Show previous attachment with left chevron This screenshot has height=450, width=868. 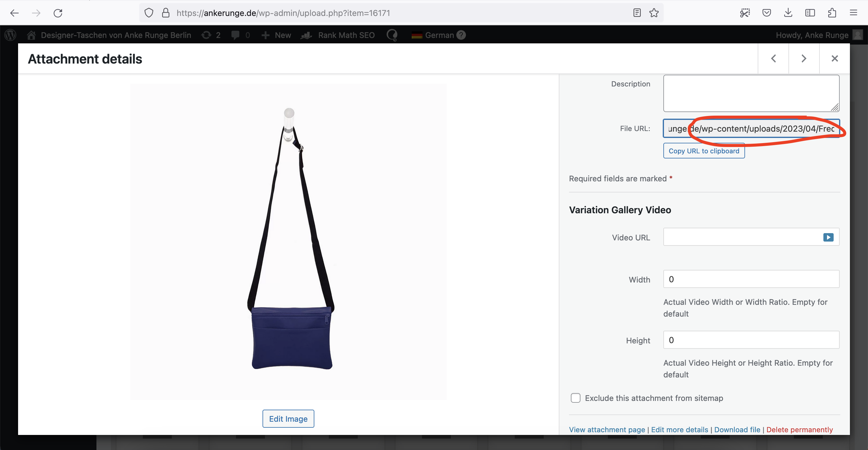(x=773, y=59)
